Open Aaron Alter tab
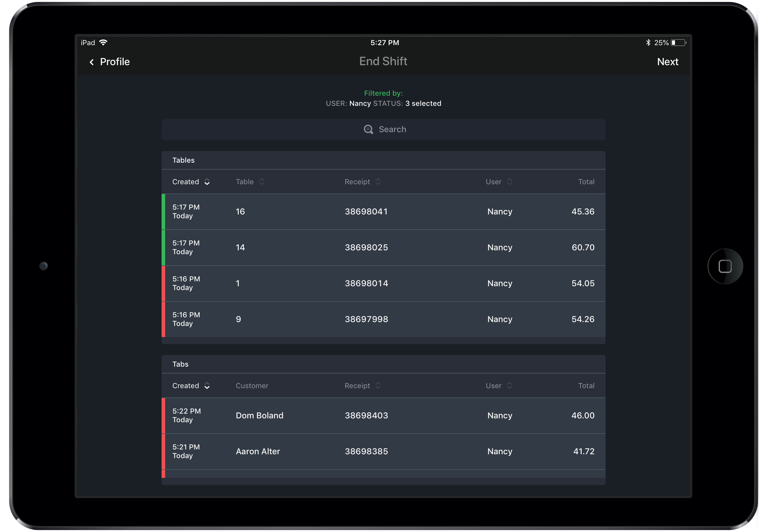 (383, 452)
